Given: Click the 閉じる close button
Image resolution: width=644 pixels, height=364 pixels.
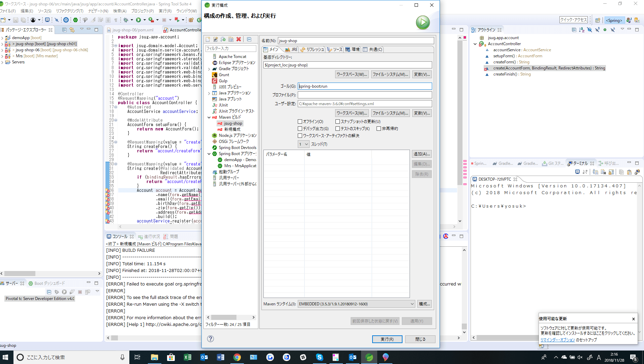Looking at the screenshot, I should coord(420,339).
